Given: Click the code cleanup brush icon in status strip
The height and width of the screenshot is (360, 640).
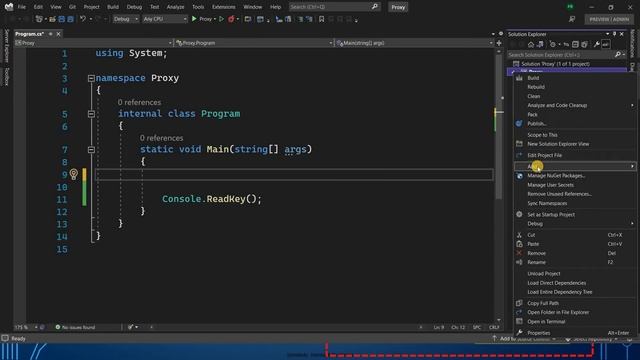Looking at the screenshot, I should click(131, 327).
